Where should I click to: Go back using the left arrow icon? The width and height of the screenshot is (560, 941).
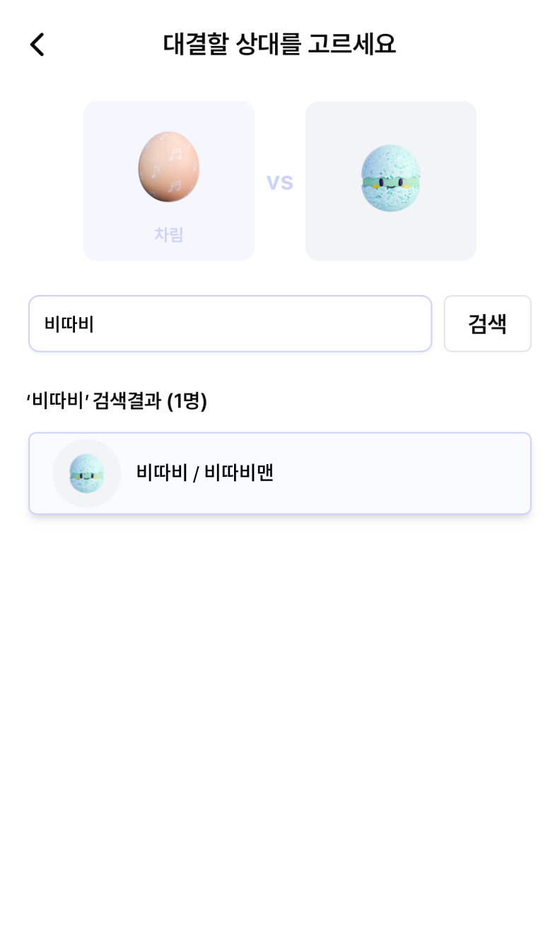(x=37, y=45)
